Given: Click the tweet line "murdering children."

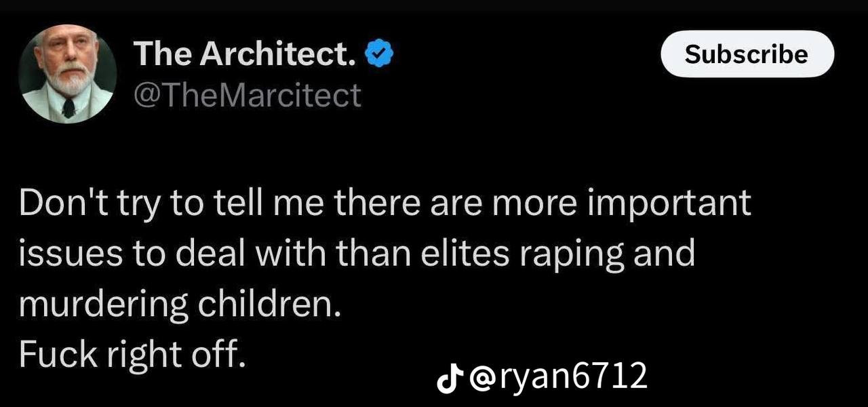Looking at the screenshot, I should (x=179, y=303).
